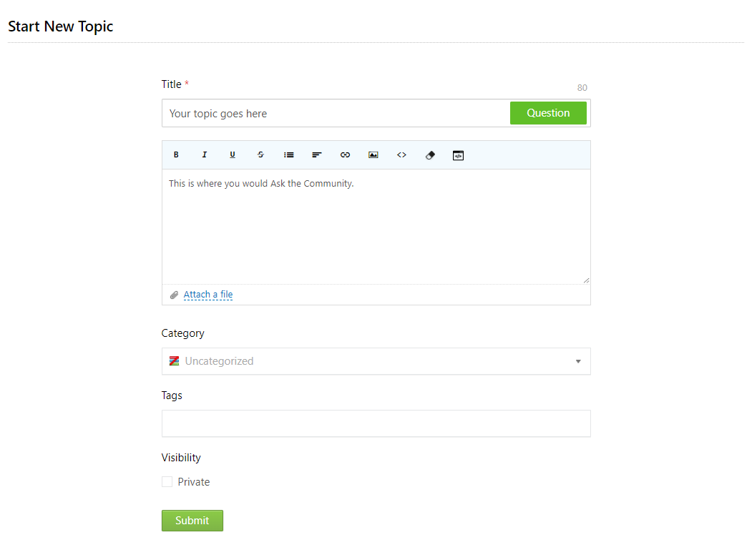Toggle bold formatting in editor toolbar

click(x=176, y=155)
